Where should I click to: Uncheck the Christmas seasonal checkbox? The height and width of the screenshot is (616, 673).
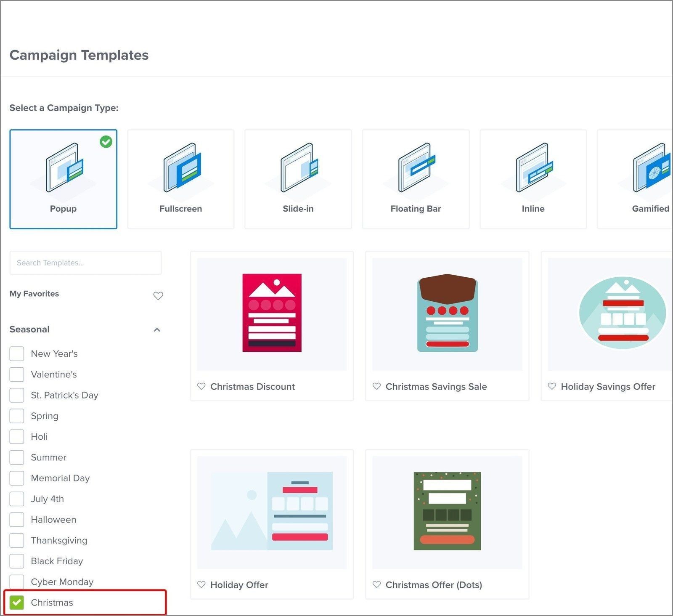[x=17, y=603]
